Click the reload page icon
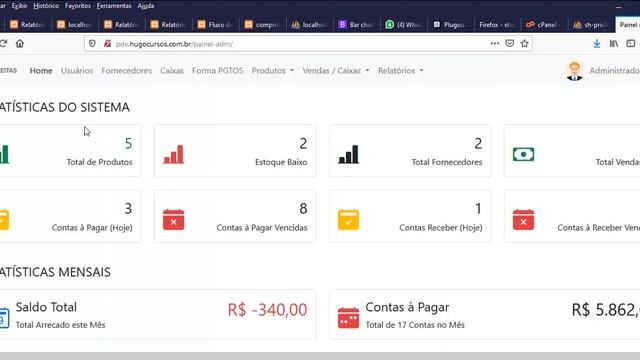The height and width of the screenshot is (360, 640). pos(3,44)
